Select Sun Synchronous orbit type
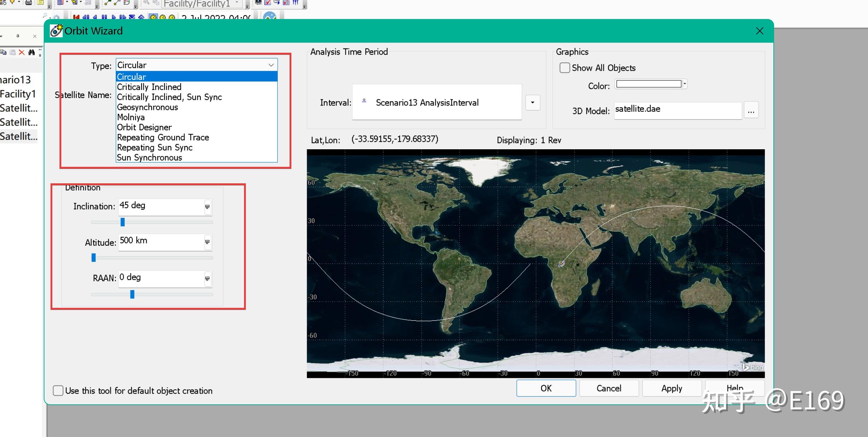The image size is (868, 437). pyautogui.click(x=149, y=158)
